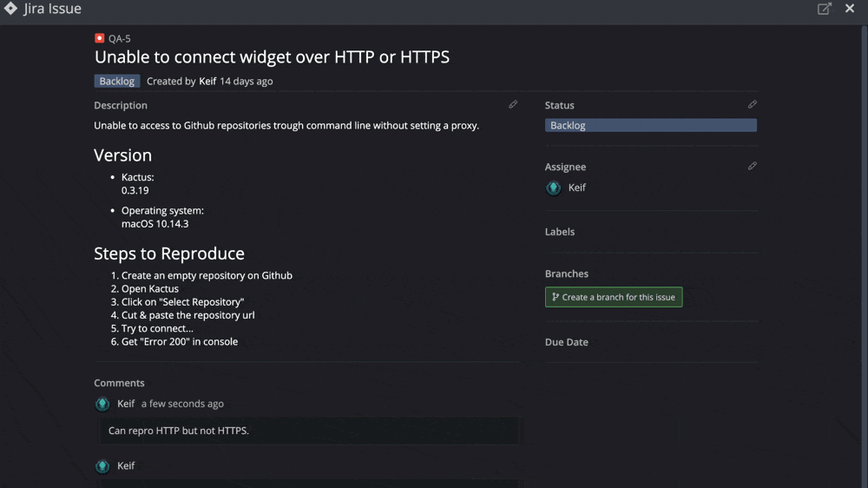Image resolution: width=868 pixels, height=488 pixels.
Task: Open the QA-5 issue key link
Action: 120,39
